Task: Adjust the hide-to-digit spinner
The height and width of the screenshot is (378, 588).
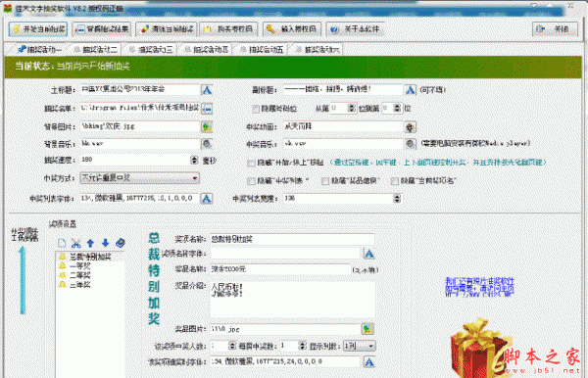Action: (x=397, y=109)
